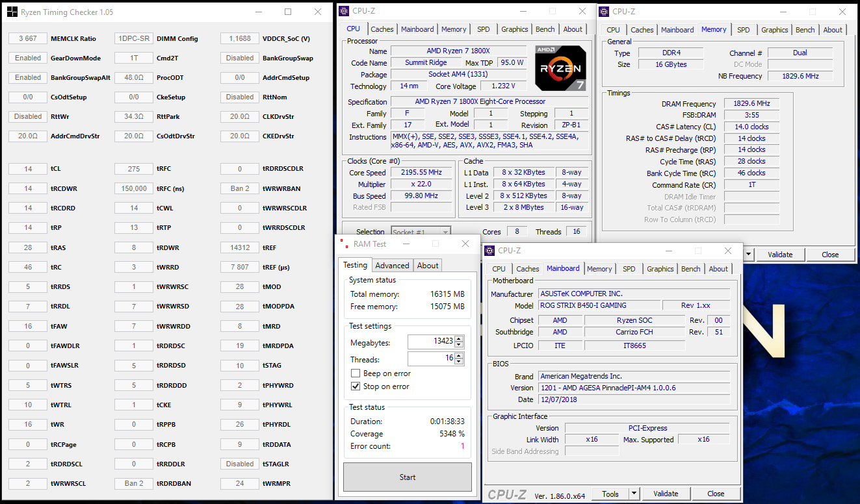Increase Megabytes with the up arrow
Image resolution: width=860 pixels, height=504 pixels.
click(459, 339)
